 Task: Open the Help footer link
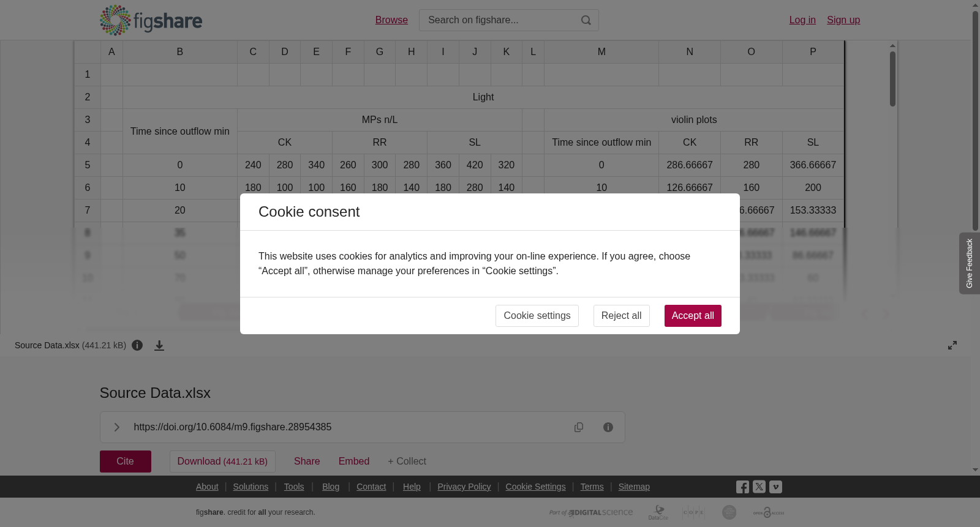pyautogui.click(x=412, y=487)
